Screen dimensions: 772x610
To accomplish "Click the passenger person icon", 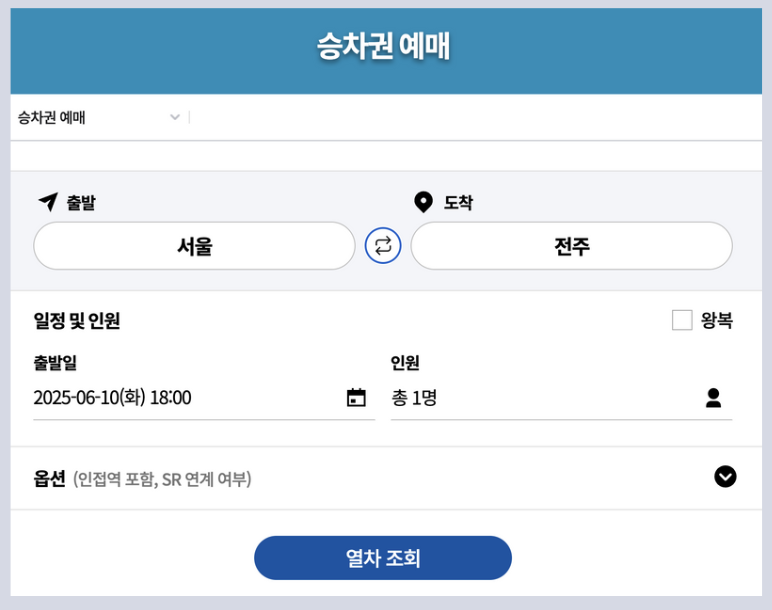I will click(713, 398).
